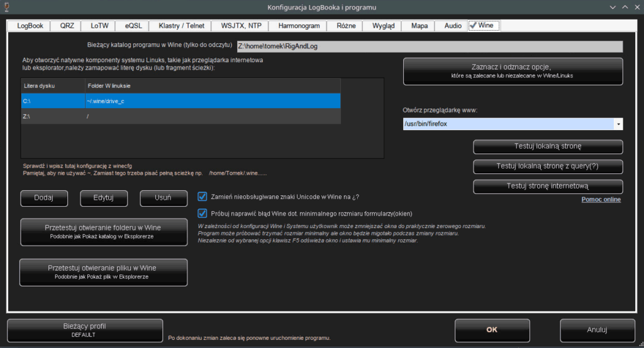Open the Pomoc online link
Viewport: 644px width, 348px height.
point(601,200)
